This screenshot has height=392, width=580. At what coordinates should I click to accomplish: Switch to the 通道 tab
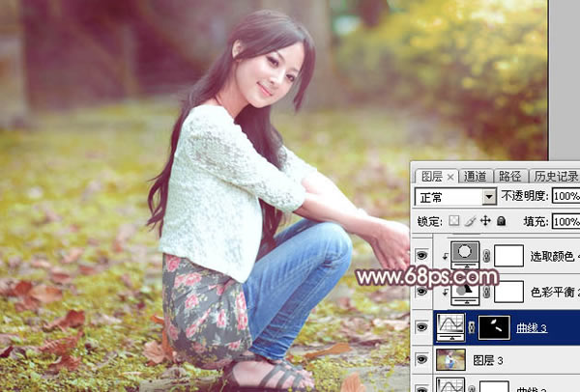(x=475, y=177)
